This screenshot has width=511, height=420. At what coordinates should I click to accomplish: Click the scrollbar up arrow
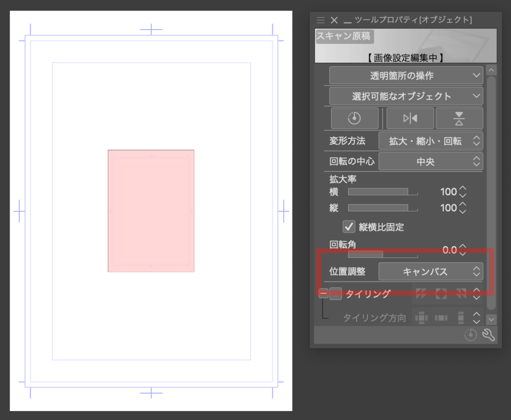pos(491,70)
